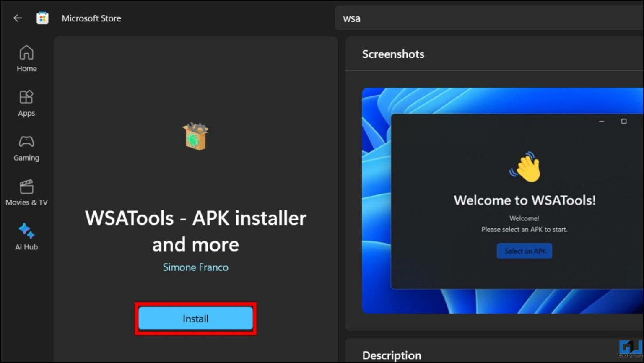
Task: Install the WSATools app
Action: [x=195, y=318]
